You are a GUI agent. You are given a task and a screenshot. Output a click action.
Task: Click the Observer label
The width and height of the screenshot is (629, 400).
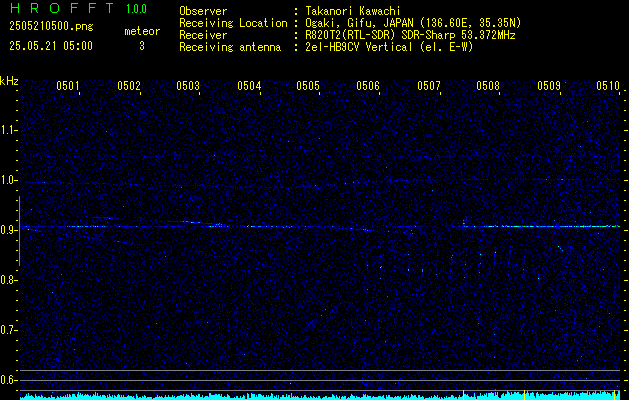pos(203,11)
